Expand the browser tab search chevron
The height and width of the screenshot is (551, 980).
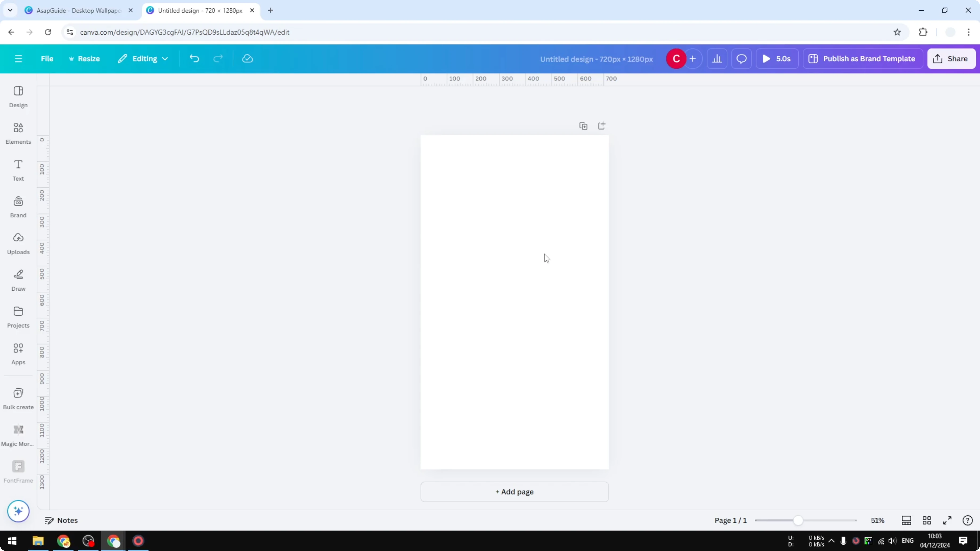(10, 10)
